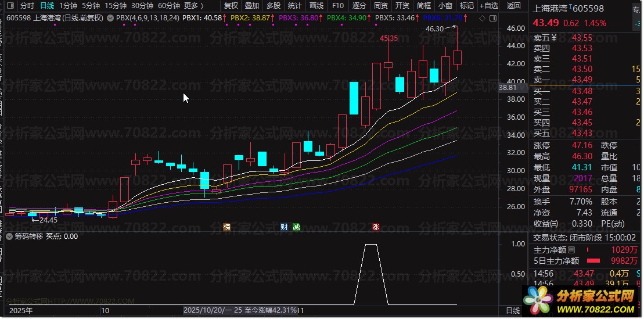Click the 财 event marker on chart
This screenshot has height=319, width=644.
(x=285, y=227)
